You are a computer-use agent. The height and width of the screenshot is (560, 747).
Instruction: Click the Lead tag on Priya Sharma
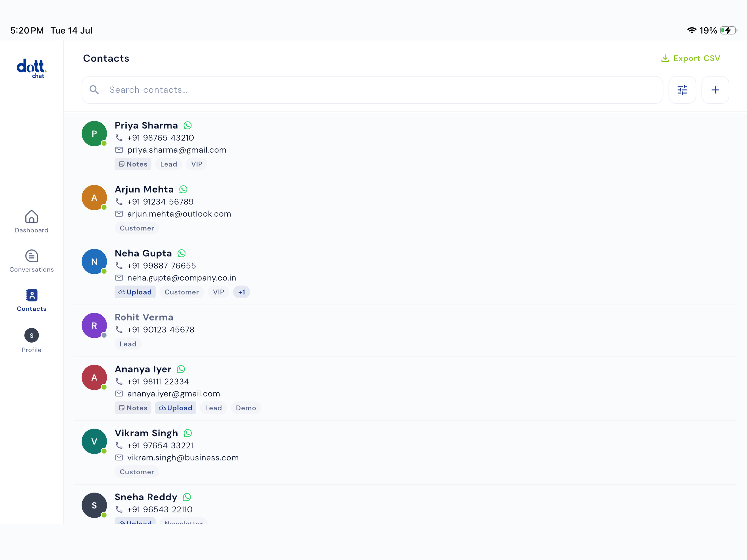(x=168, y=164)
